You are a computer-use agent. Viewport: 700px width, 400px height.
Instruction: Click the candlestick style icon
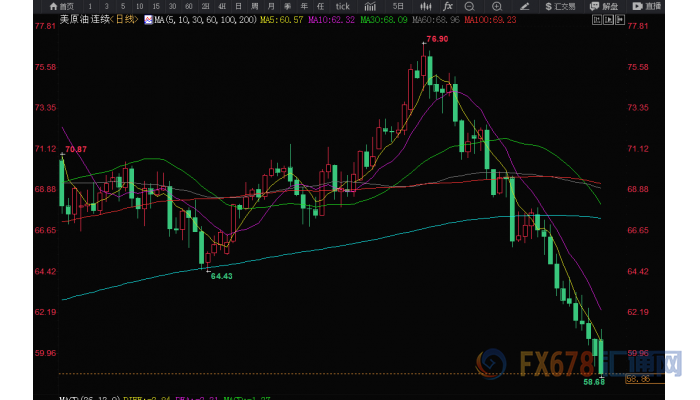pos(425,6)
